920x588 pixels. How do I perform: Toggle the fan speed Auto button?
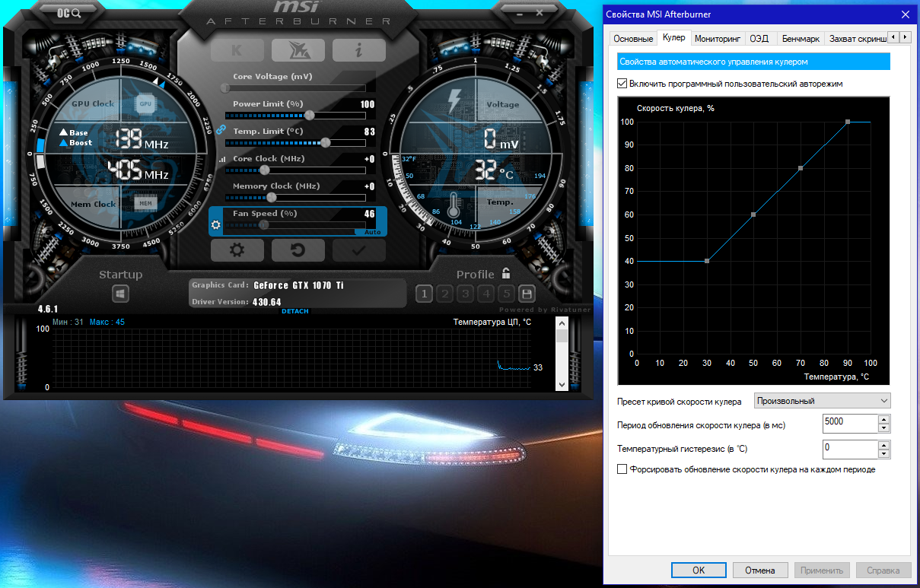371,232
